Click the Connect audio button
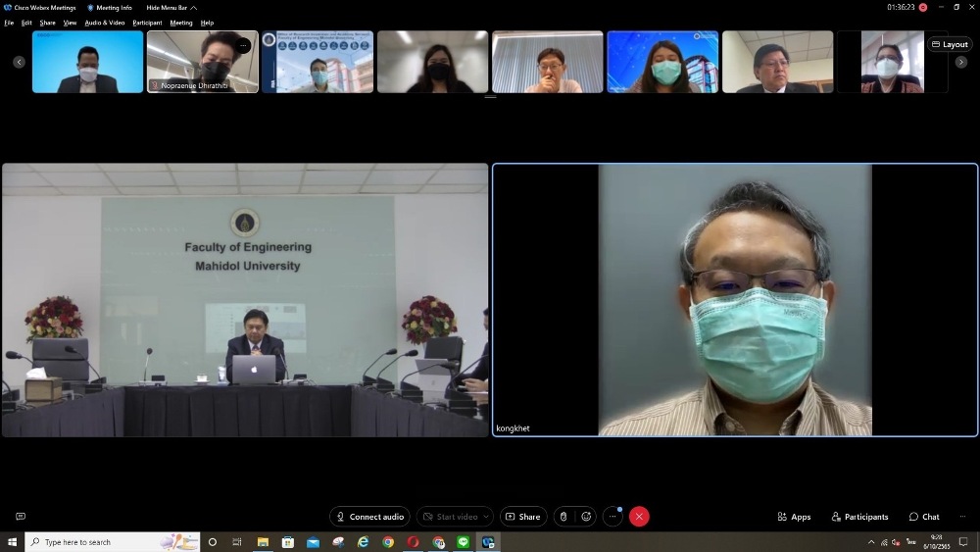The height and width of the screenshot is (552, 980). click(369, 517)
